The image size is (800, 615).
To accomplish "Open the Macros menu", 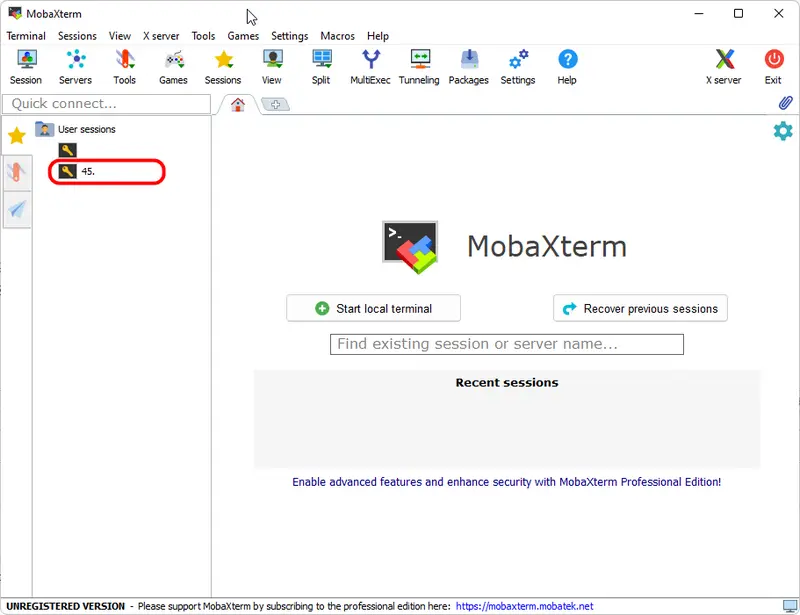I will (337, 36).
